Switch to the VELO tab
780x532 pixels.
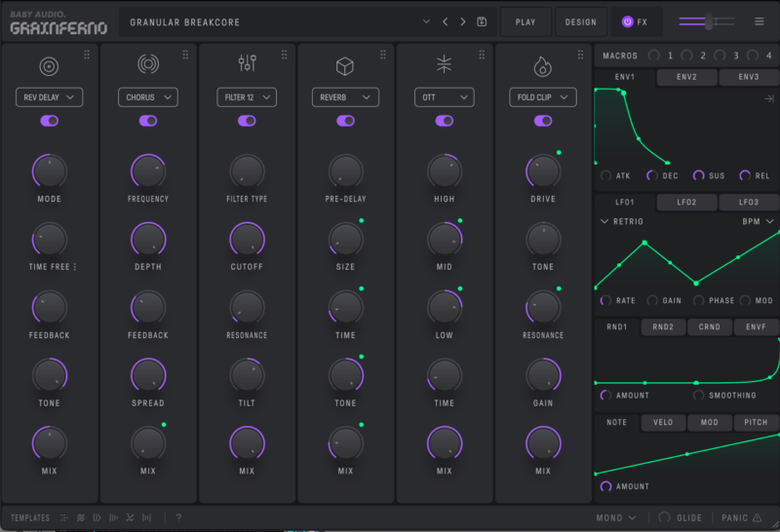663,423
